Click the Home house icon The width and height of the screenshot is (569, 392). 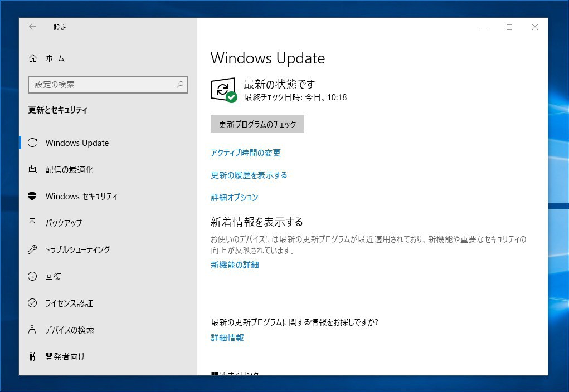pos(33,58)
